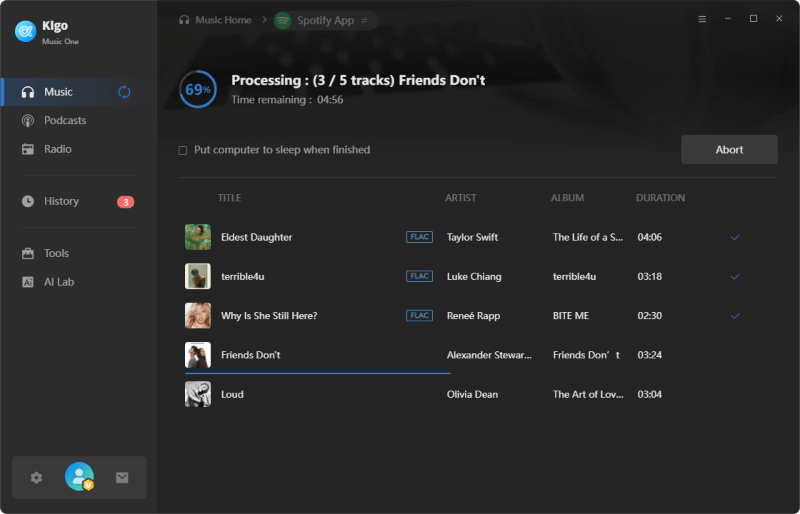Open the Radio icon in sidebar
Viewport: 800px width, 514px height.
pyautogui.click(x=28, y=149)
